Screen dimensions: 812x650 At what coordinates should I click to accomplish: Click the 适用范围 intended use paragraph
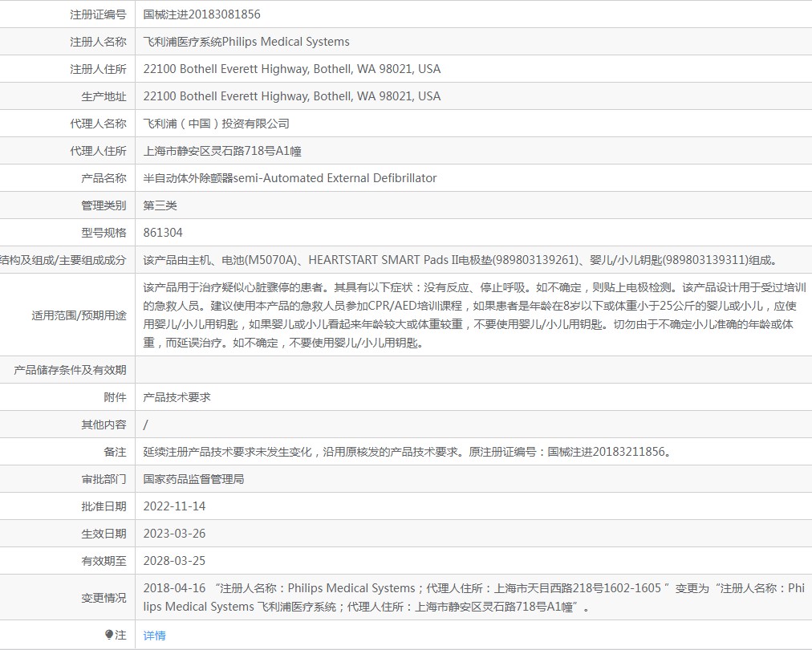click(474, 315)
